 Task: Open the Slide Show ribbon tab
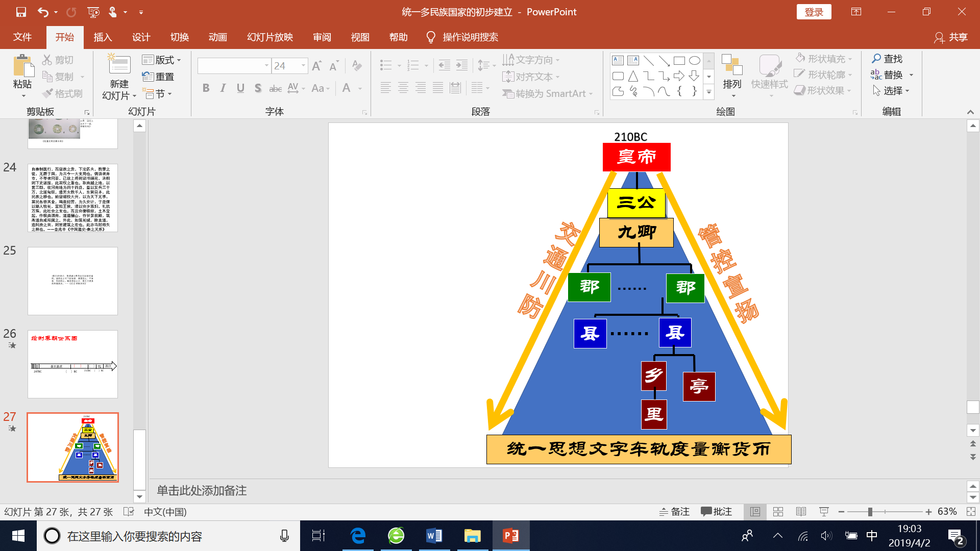pyautogui.click(x=270, y=37)
